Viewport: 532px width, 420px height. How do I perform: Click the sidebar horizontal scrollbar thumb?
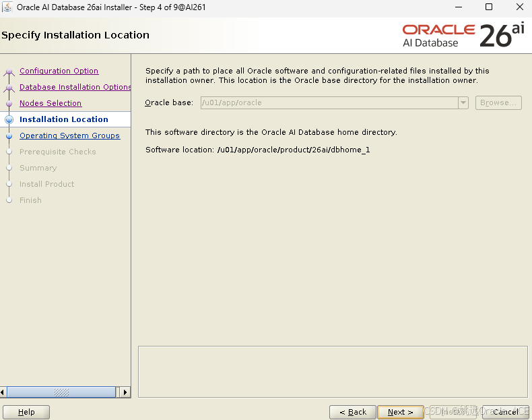[61, 392]
